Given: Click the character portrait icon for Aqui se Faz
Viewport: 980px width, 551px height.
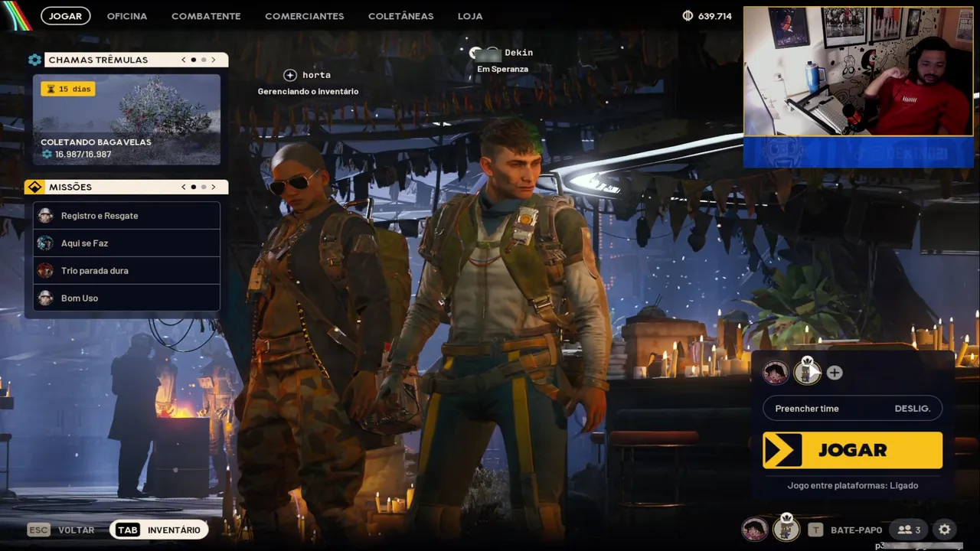Looking at the screenshot, I should click(46, 243).
